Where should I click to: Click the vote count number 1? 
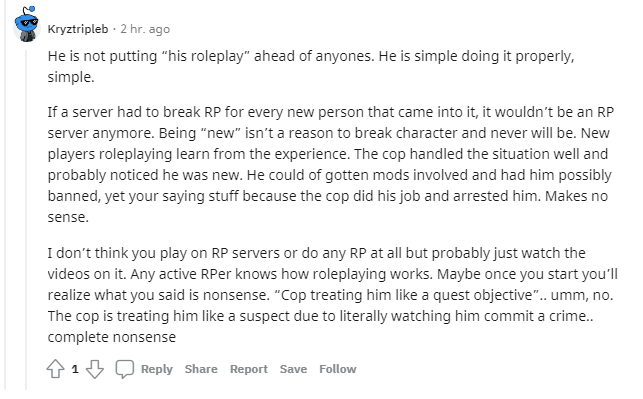(x=75, y=369)
